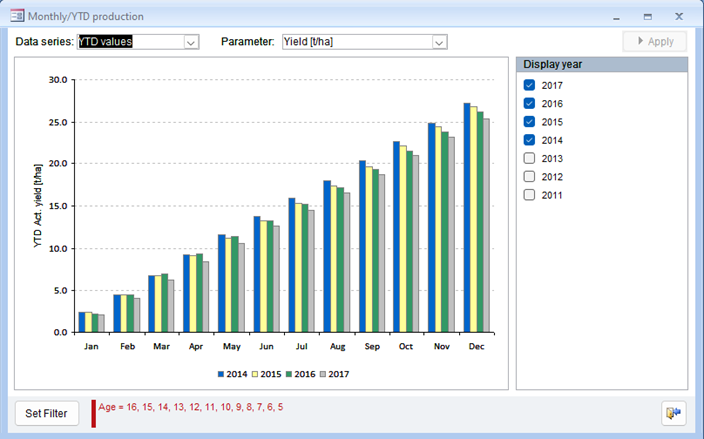This screenshot has width=704, height=439.
Task: Minimize the Monthly/YTD production window
Action: point(616,17)
